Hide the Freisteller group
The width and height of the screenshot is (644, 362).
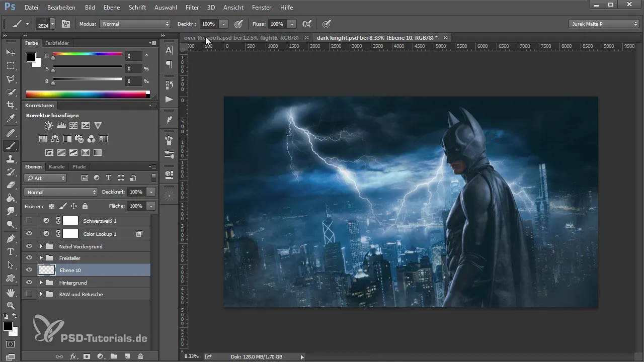[29, 258]
